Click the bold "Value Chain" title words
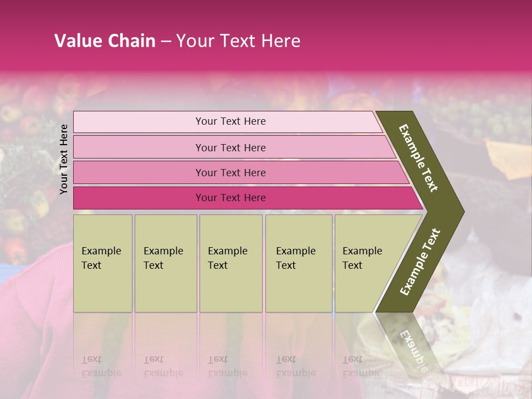The height and width of the screenshot is (399, 532). [x=105, y=41]
